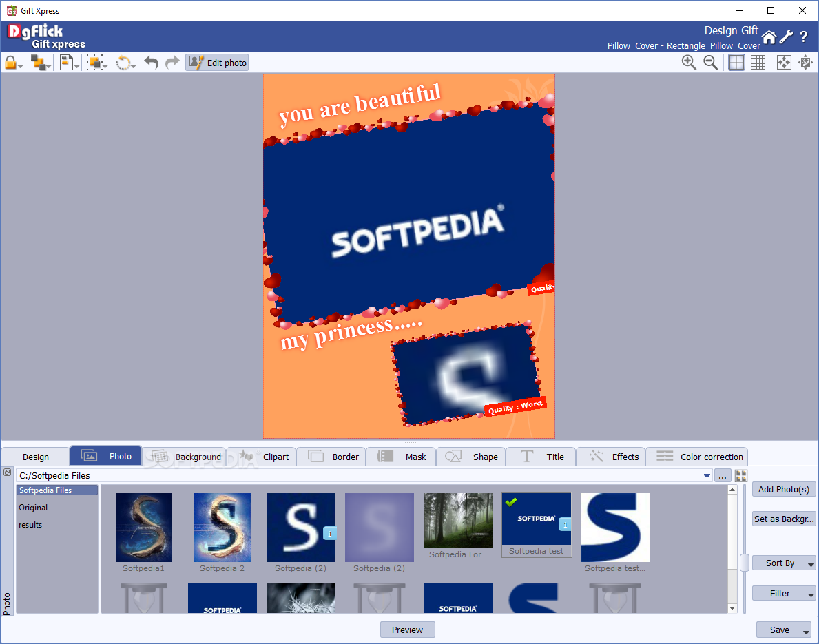This screenshot has width=819, height=644.
Task: Open the Filter dropdown
Action: (x=783, y=593)
